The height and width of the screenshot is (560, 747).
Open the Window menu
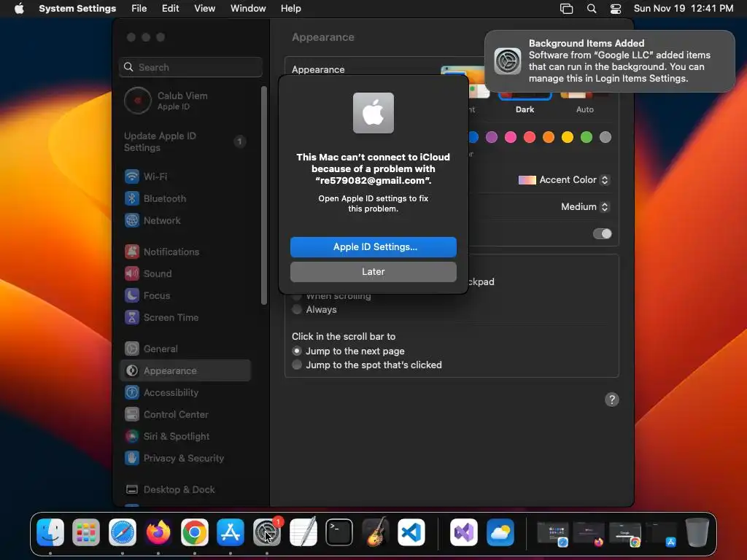(x=248, y=9)
